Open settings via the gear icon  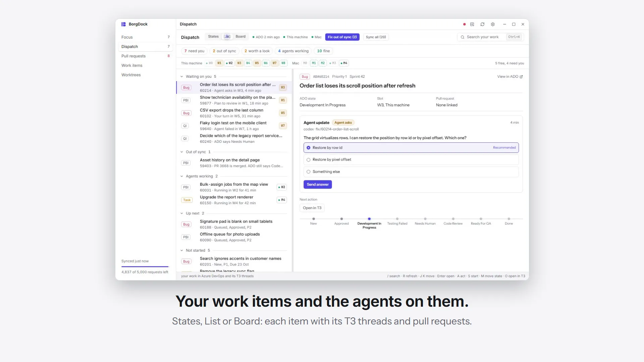tap(493, 24)
